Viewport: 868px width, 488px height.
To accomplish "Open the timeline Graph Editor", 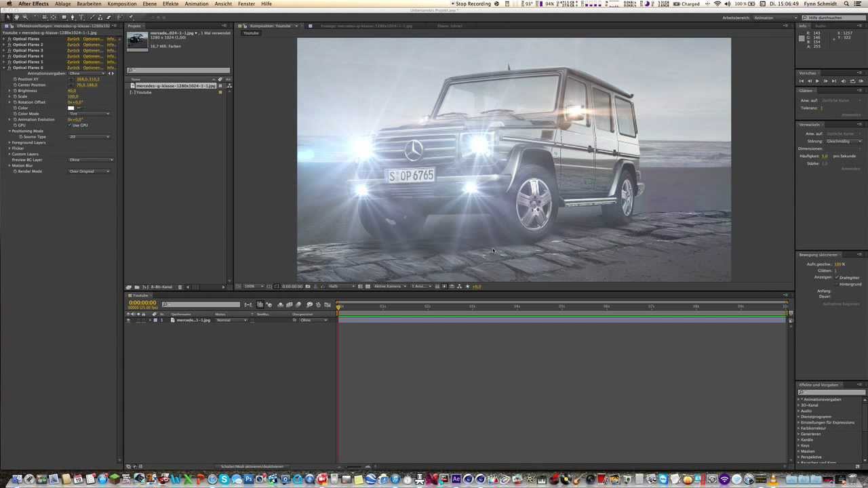I will coord(328,305).
